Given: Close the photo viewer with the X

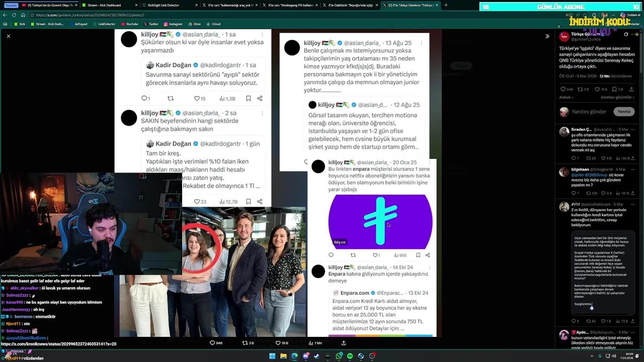Looking at the screenshot, I should 9,36.
